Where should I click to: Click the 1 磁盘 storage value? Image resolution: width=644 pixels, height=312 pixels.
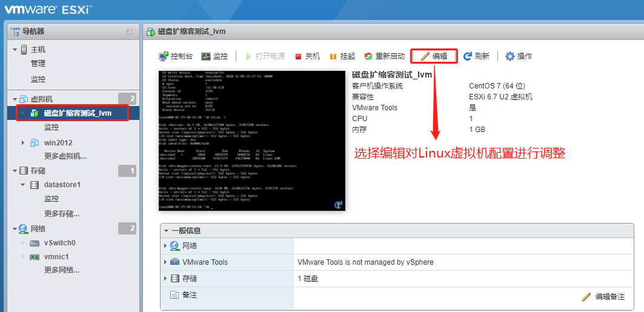click(308, 279)
